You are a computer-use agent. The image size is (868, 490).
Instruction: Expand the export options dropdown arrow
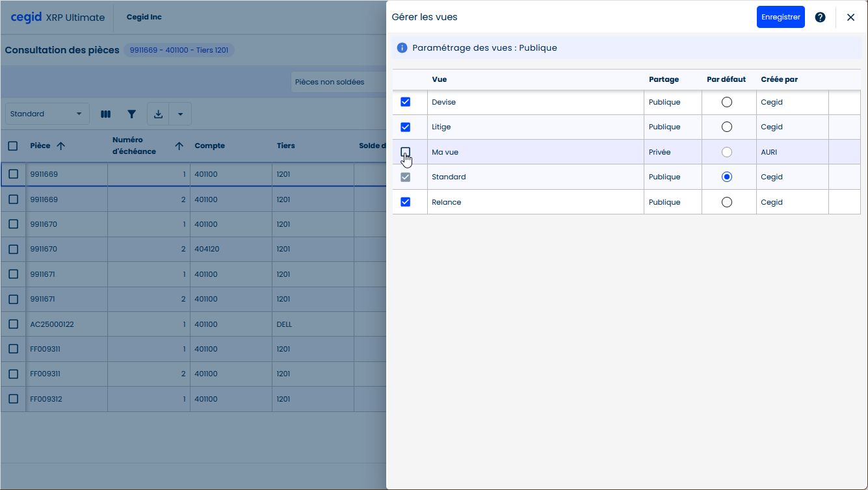(180, 114)
